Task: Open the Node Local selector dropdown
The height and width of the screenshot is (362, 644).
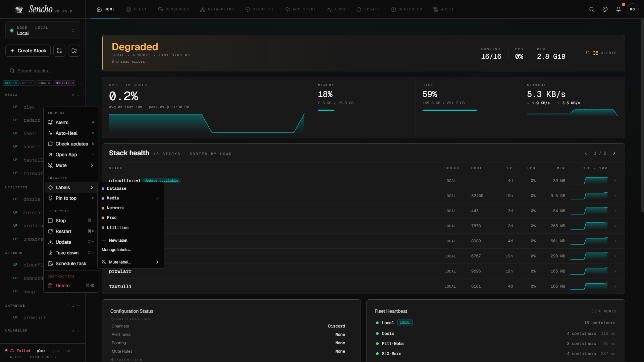Action: (x=43, y=31)
